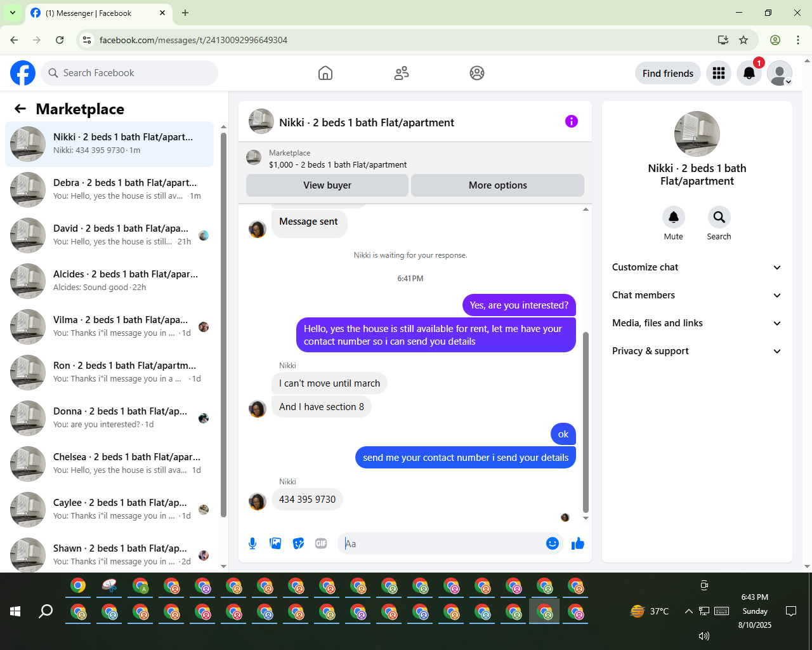
Task: Open the account profile menu
Action: [780, 73]
